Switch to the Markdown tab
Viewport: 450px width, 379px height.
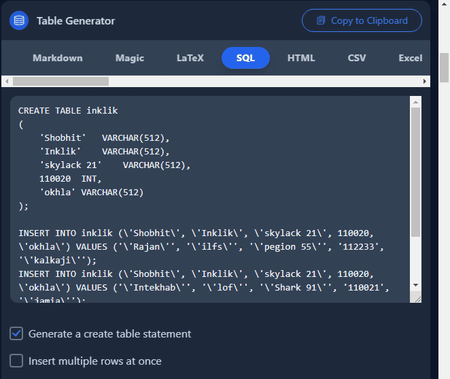(57, 58)
